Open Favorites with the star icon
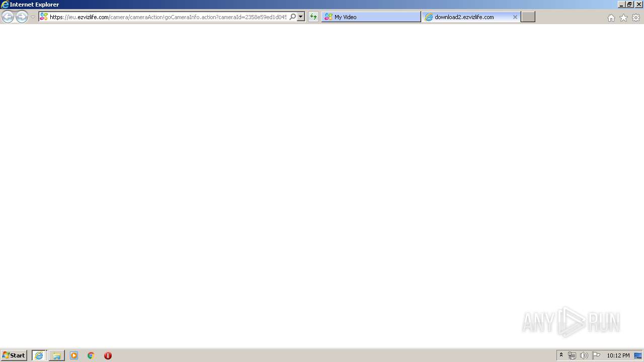This screenshot has height=362, width=644. click(x=623, y=18)
